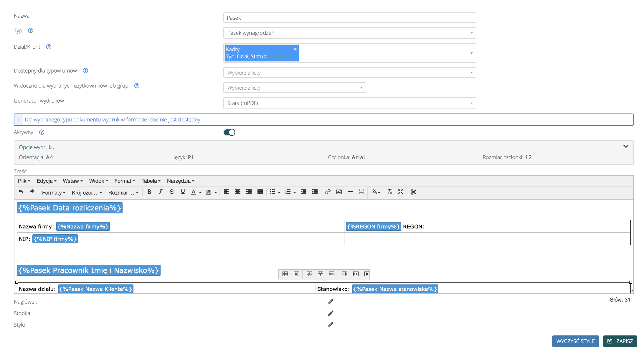Click the undo arrow icon

[x=21, y=192]
